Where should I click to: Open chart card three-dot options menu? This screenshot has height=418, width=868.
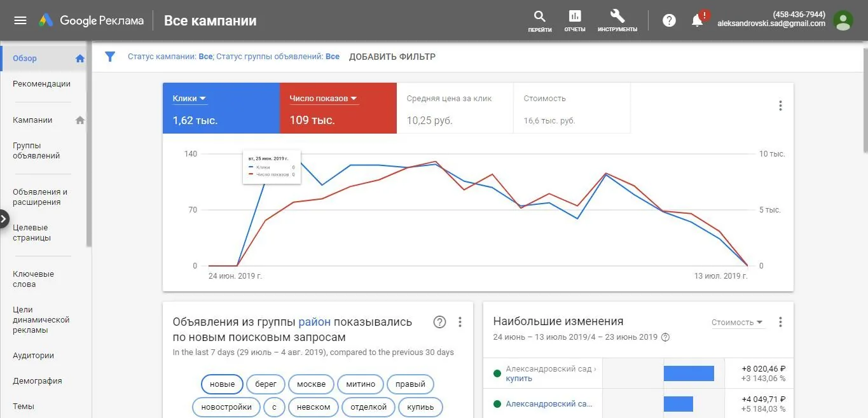click(x=780, y=106)
